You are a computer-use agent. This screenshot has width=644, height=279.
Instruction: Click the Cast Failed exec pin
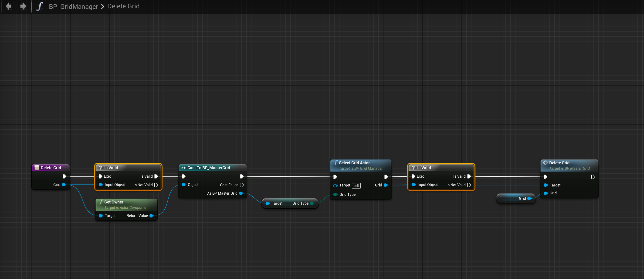tap(242, 185)
